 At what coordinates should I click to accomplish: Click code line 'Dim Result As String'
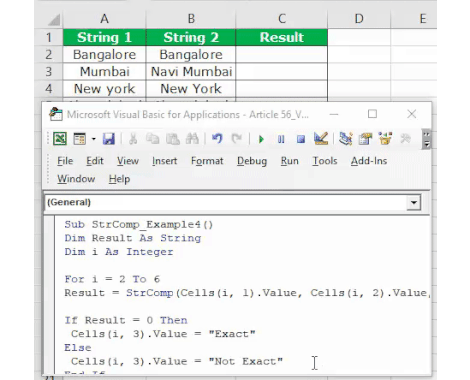[133, 238]
